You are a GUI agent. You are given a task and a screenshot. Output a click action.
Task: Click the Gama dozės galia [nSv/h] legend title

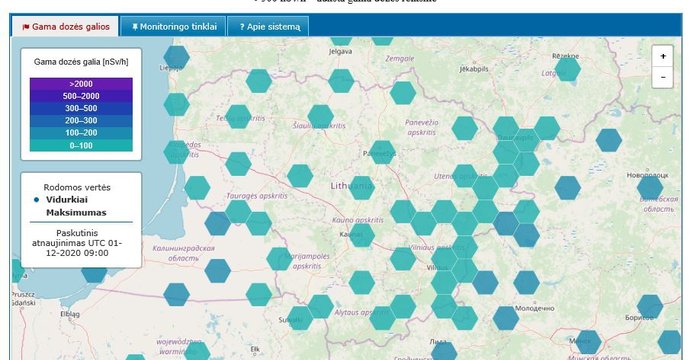pos(81,62)
